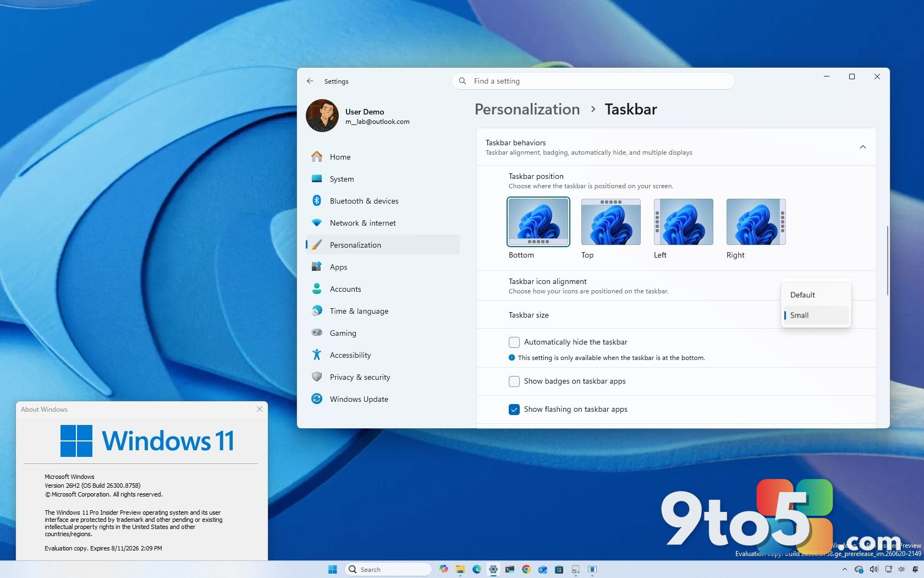924x578 pixels.
Task: Uncheck Show flashing on taskbar apps
Action: point(514,410)
